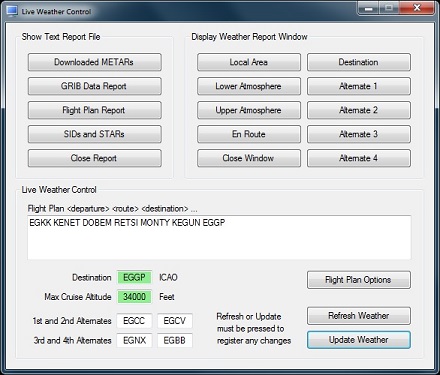Display Local Area weather window
Viewport: 440px width, 375px height.
pyautogui.click(x=249, y=62)
